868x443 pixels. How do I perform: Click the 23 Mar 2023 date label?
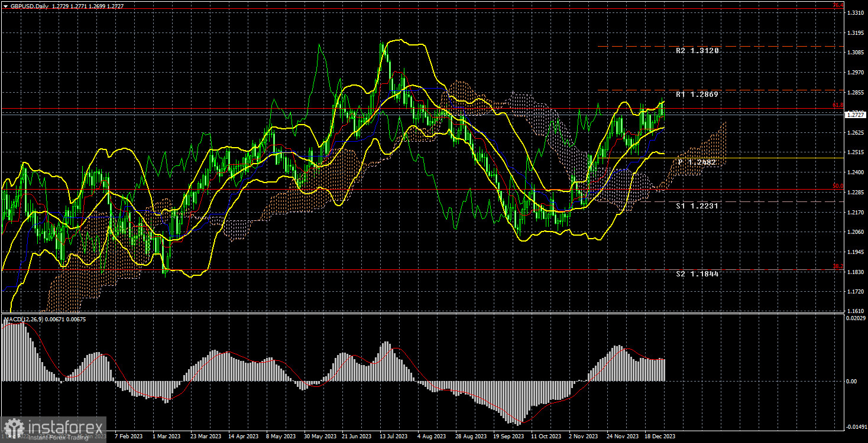click(206, 437)
